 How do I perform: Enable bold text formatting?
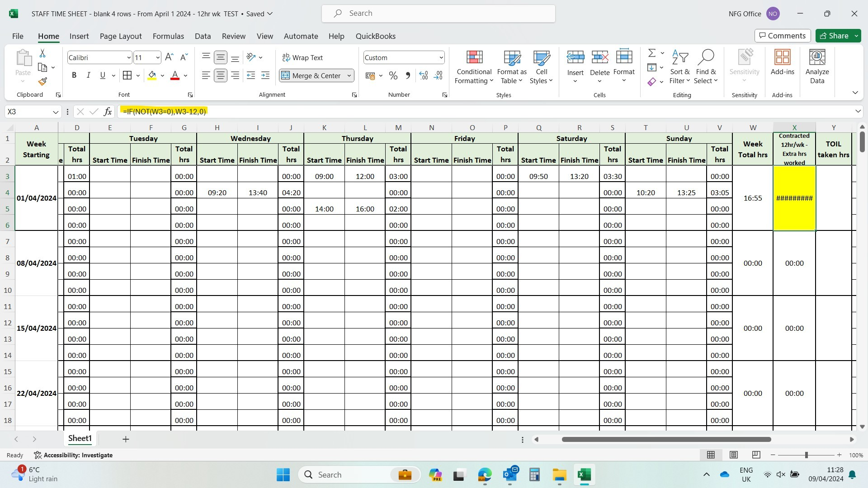point(74,75)
